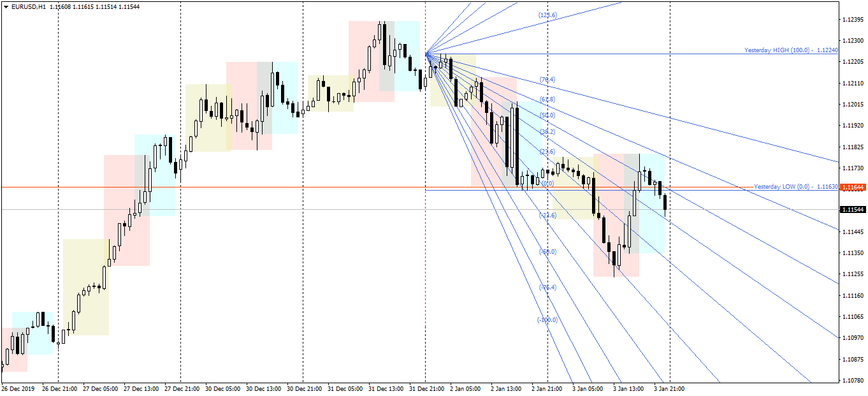Click the 31 Dec 21:00 time label
This screenshot has height=396, width=868.
coord(427,388)
